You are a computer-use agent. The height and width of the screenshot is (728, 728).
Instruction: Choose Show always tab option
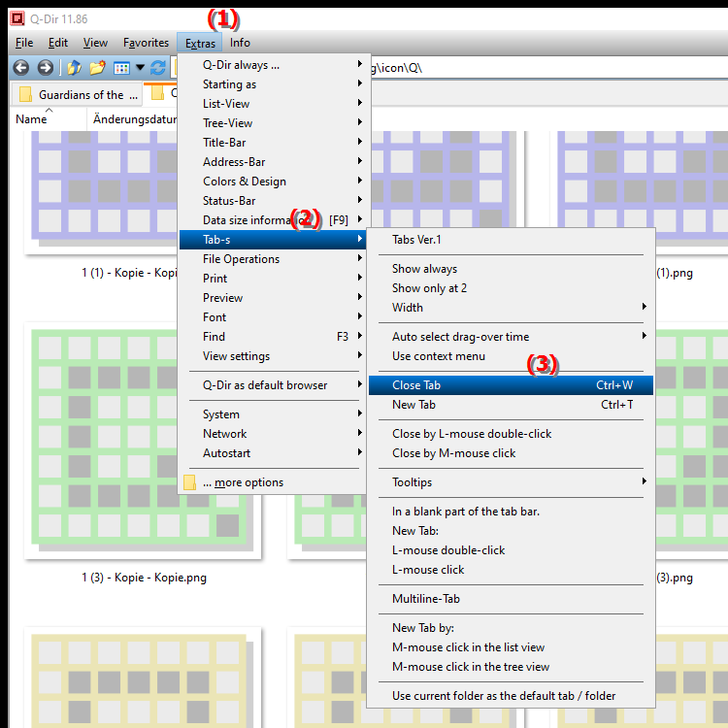(511, 269)
